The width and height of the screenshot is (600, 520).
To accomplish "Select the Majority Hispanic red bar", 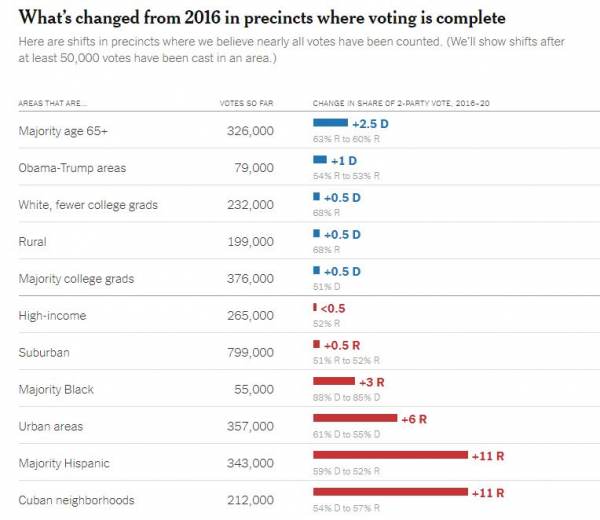I will coord(390,455).
